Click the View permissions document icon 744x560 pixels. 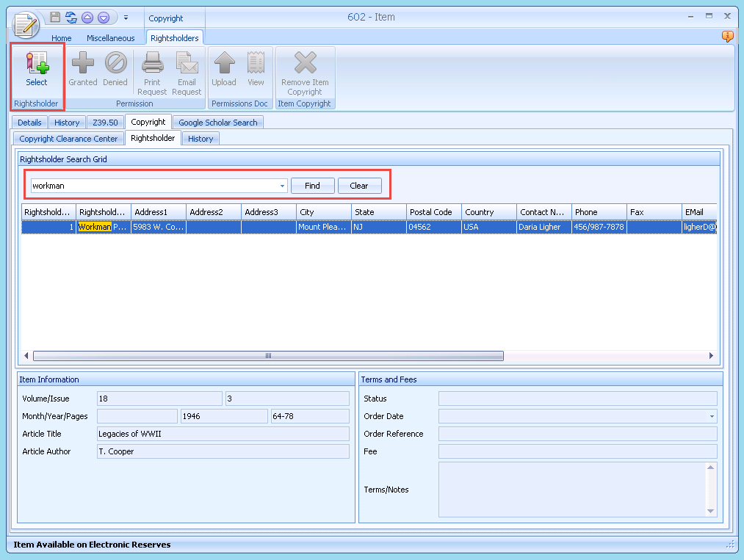pos(256,71)
